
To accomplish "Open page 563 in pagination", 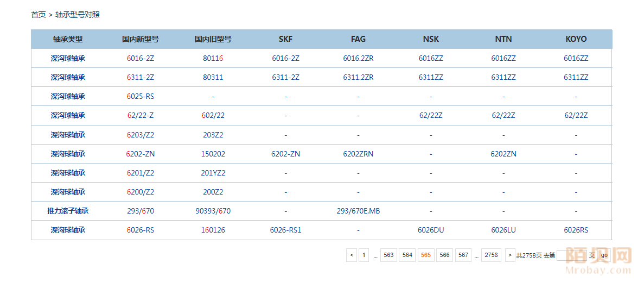I will 388,255.
